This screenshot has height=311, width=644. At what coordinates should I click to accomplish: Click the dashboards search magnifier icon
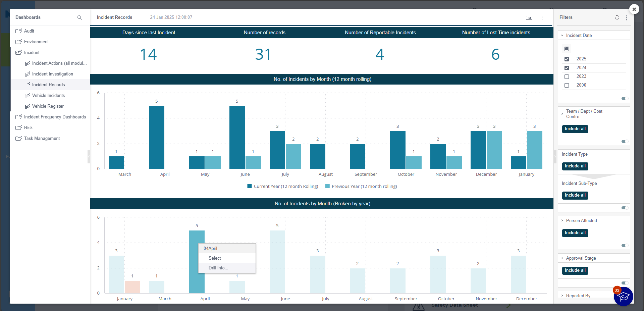click(x=79, y=17)
